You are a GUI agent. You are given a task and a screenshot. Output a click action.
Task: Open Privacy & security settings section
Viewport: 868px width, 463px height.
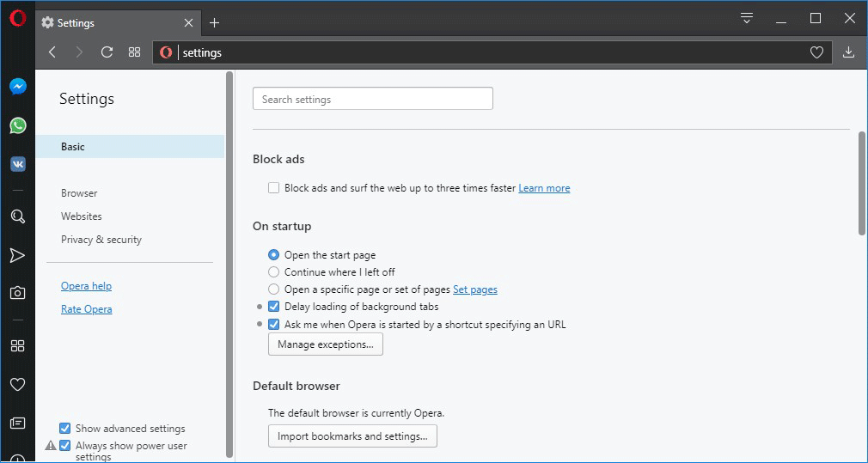(x=101, y=240)
